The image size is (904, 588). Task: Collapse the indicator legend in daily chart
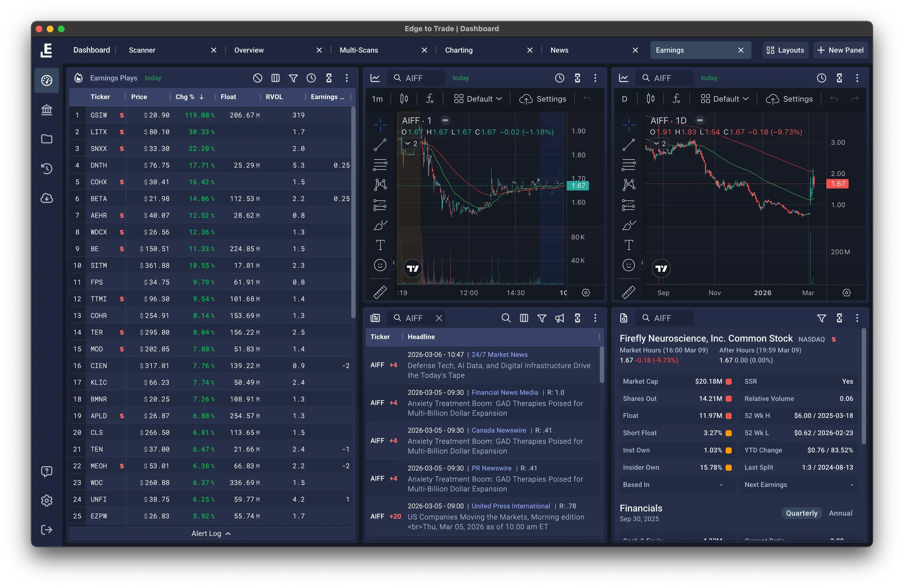point(659,144)
